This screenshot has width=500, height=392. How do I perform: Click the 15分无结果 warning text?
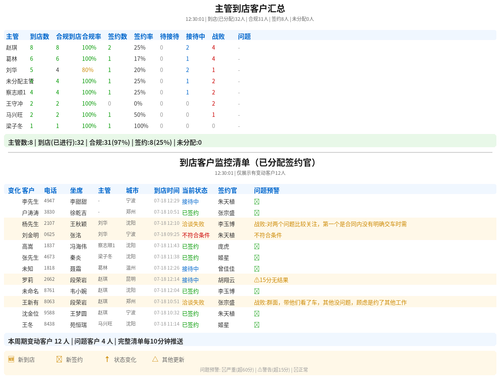tap(271, 280)
